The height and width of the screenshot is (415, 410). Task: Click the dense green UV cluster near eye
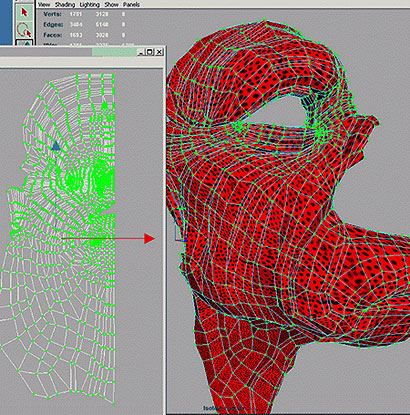coord(104,178)
